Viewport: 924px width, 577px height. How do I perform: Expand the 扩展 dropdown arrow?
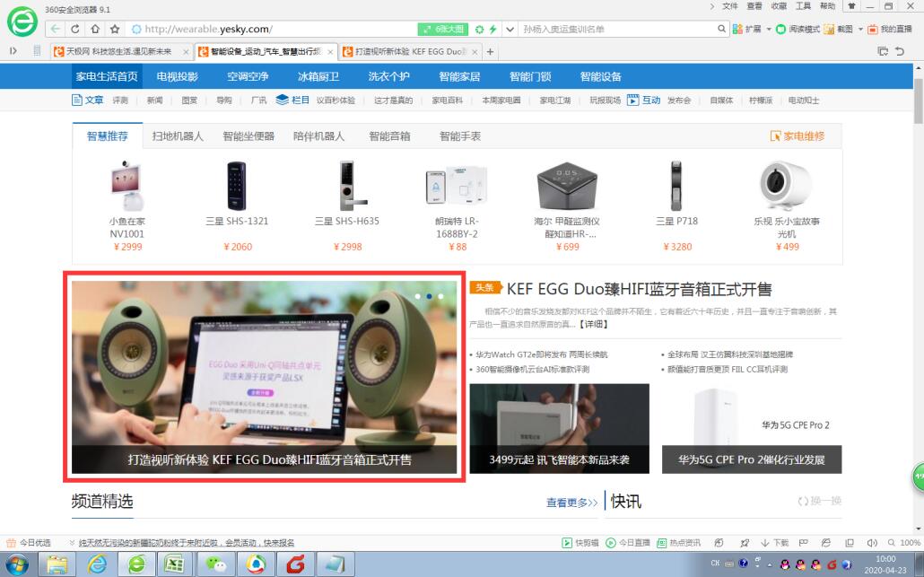coord(769,29)
